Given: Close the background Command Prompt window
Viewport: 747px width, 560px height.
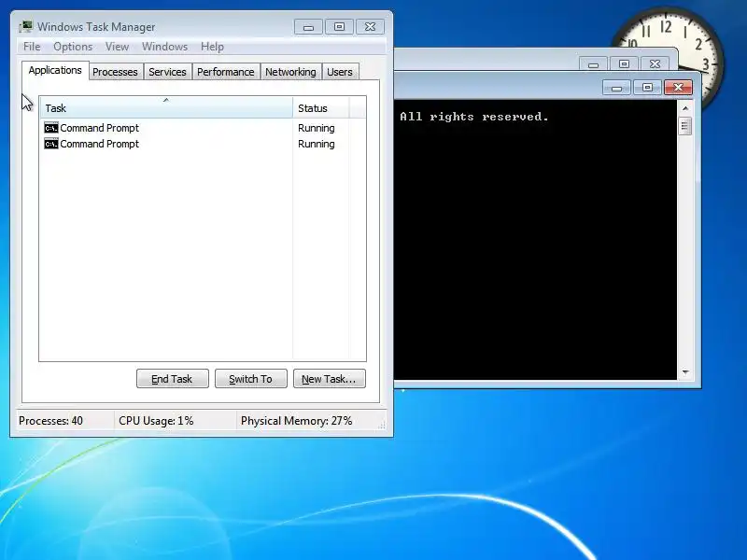Looking at the screenshot, I should pos(655,63).
